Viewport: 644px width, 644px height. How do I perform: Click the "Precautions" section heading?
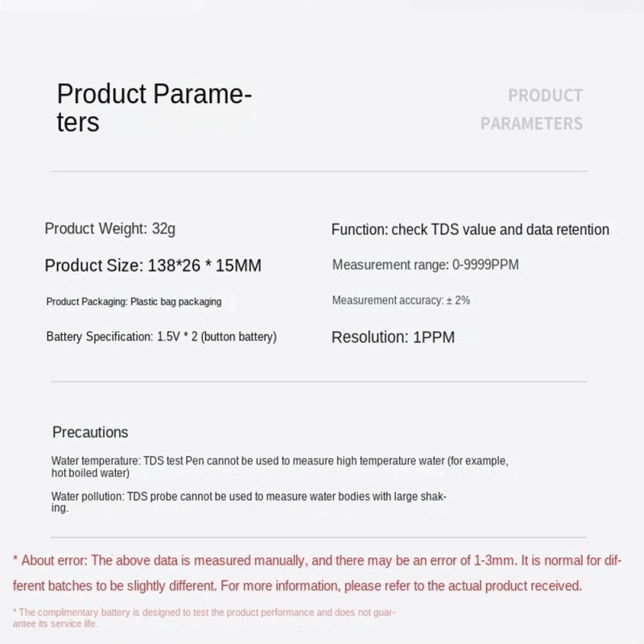(90, 432)
